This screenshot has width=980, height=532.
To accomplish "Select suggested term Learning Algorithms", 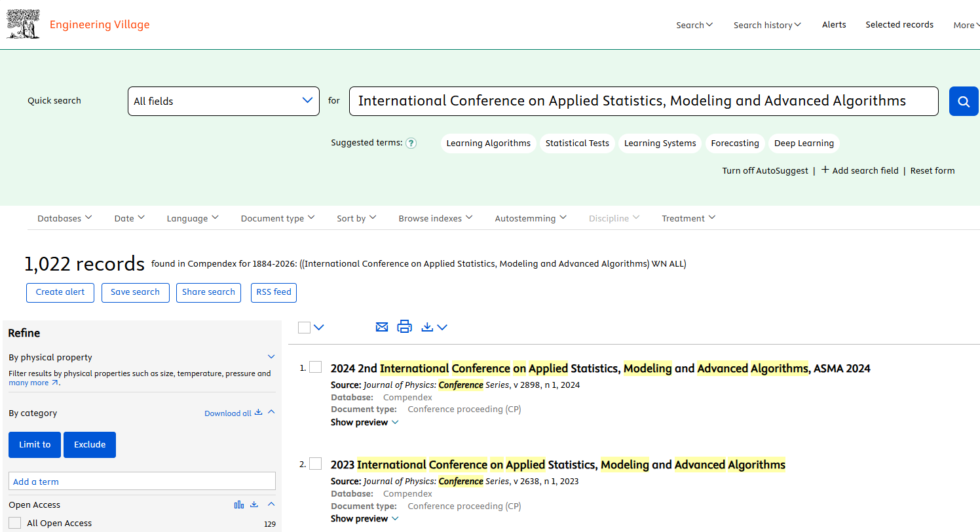I will tap(489, 143).
